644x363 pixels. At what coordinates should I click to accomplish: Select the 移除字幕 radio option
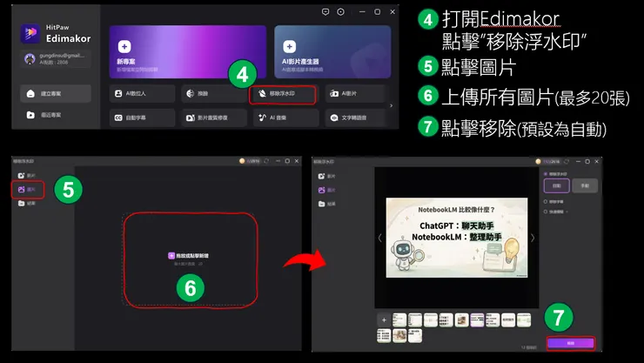tap(546, 202)
